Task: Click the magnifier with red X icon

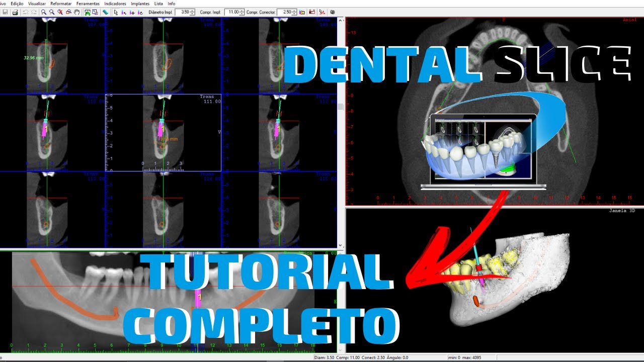Action: [x=60, y=12]
